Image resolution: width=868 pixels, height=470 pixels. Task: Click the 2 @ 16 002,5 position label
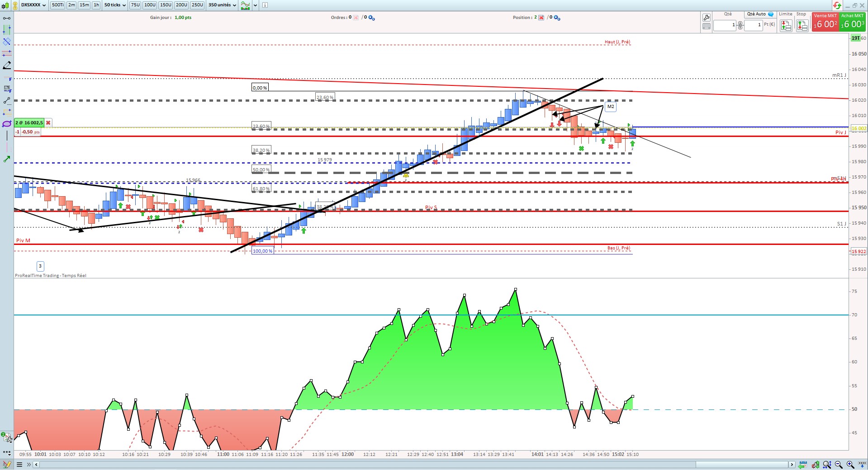(29, 122)
